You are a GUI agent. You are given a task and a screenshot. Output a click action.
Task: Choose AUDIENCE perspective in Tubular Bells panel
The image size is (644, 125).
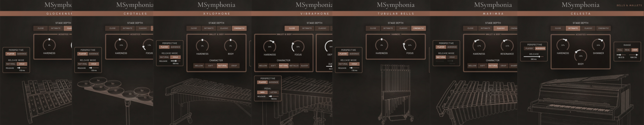coord(354,54)
